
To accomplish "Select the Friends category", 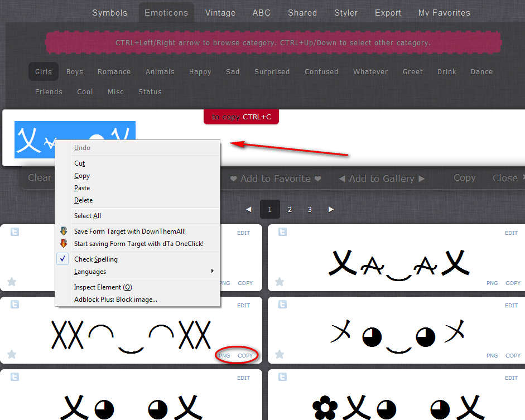I will (x=49, y=91).
